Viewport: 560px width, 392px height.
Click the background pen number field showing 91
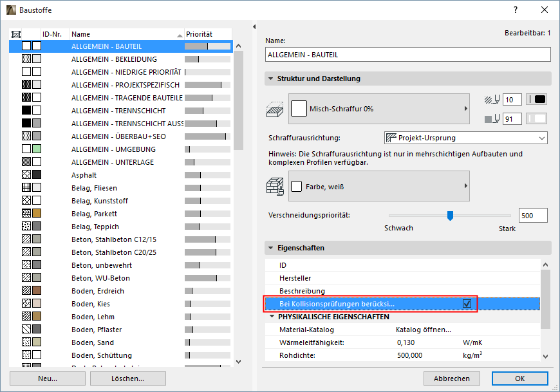(x=512, y=119)
